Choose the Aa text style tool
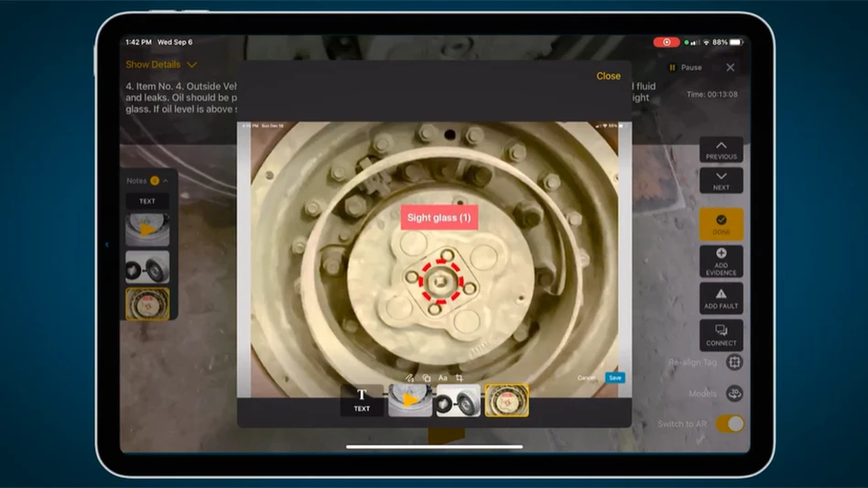The width and height of the screenshot is (868, 488). click(443, 377)
